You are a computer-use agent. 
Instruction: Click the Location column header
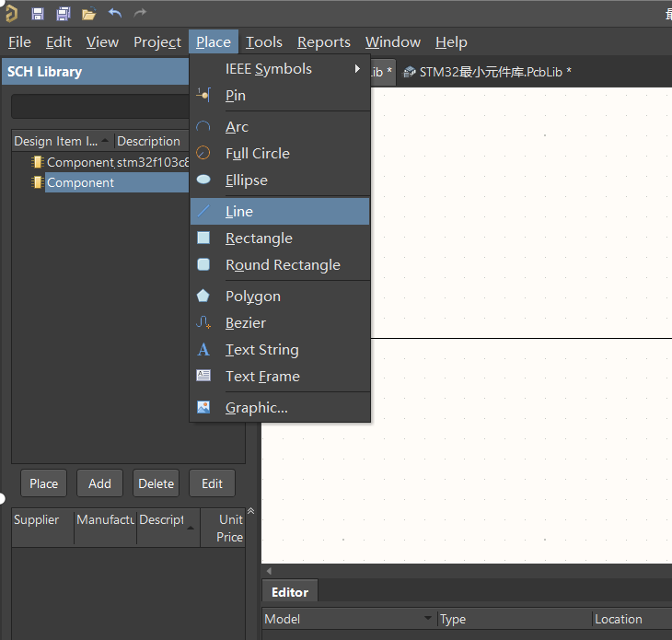[x=632, y=619]
